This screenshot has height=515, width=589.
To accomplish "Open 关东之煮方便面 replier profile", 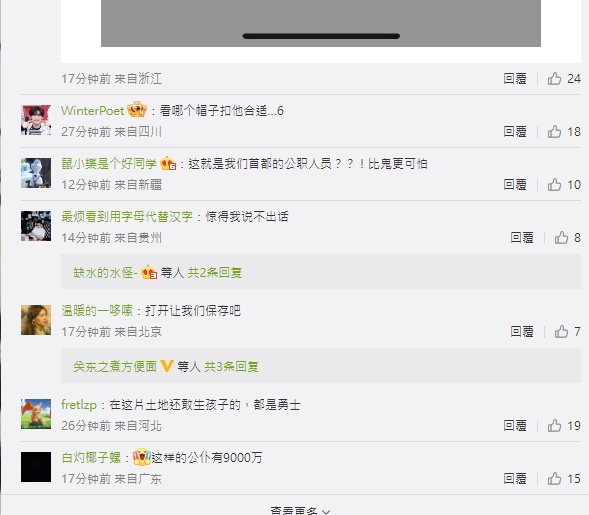I will [115, 367].
